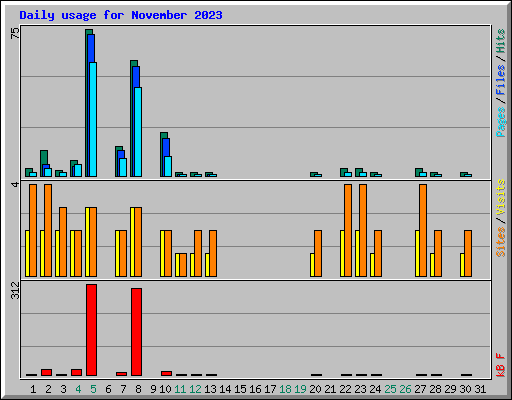Click the 'Pages' legend label
512x400 pixels.
[500, 122]
